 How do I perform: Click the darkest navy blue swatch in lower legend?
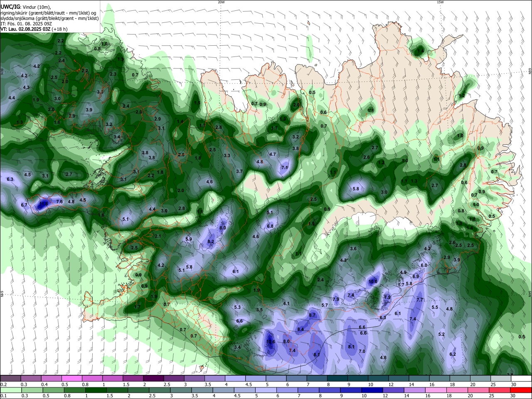(371, 390)
